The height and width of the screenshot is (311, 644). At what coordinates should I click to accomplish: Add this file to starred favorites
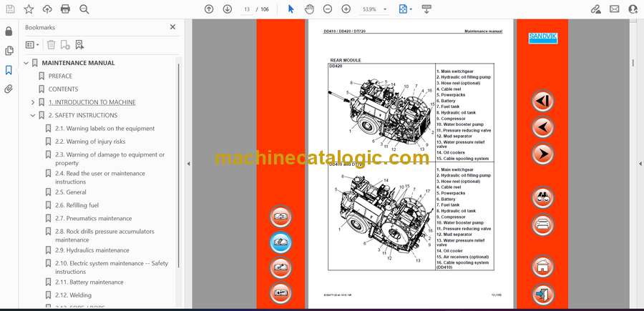pyautogui.click(x=29, y=9)
